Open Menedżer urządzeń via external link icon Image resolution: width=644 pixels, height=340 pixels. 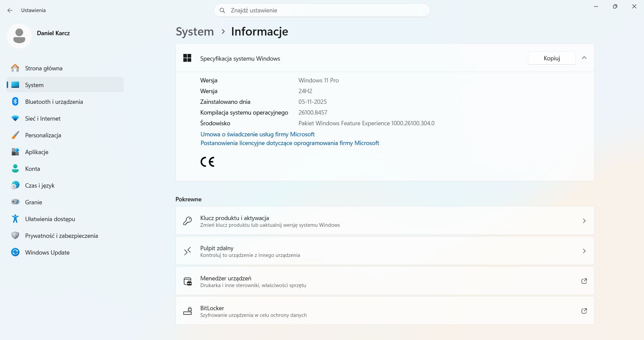click(584, 281)
